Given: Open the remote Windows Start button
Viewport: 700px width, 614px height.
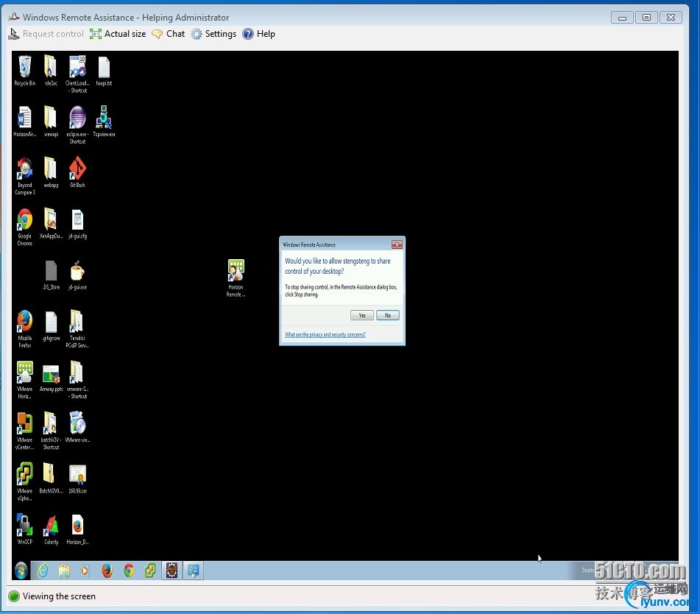Looking at the screenshot, I should (21, 571).
